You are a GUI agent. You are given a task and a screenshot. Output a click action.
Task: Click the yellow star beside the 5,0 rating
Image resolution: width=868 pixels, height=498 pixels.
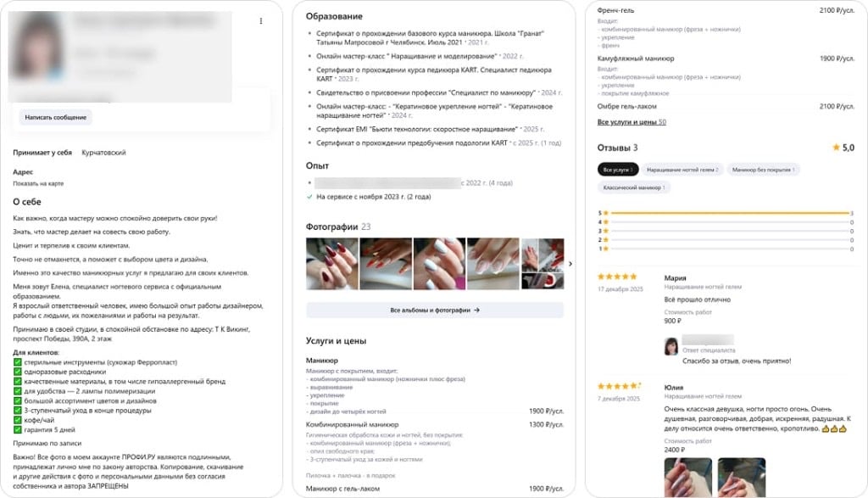(837, 148)
